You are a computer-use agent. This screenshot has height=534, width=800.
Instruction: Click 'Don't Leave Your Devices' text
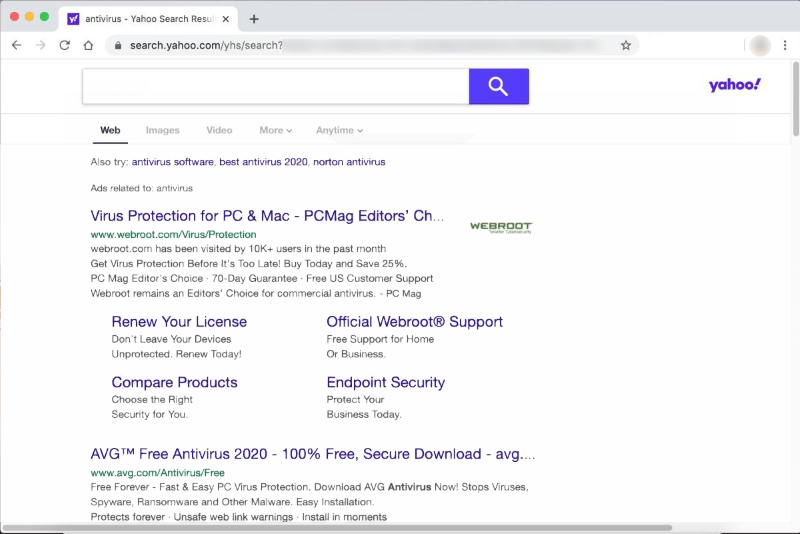pos(171,339)
